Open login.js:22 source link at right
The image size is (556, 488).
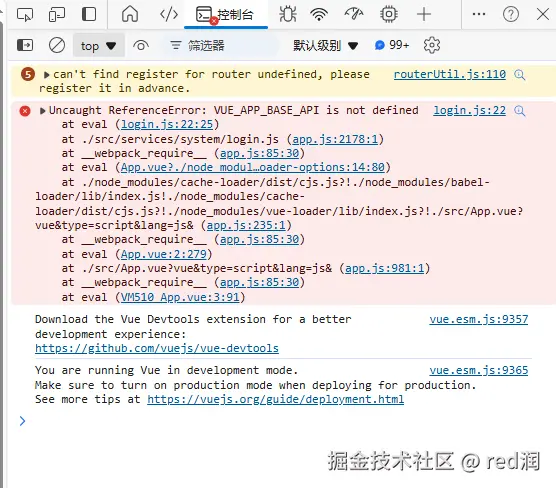point(469,110)
